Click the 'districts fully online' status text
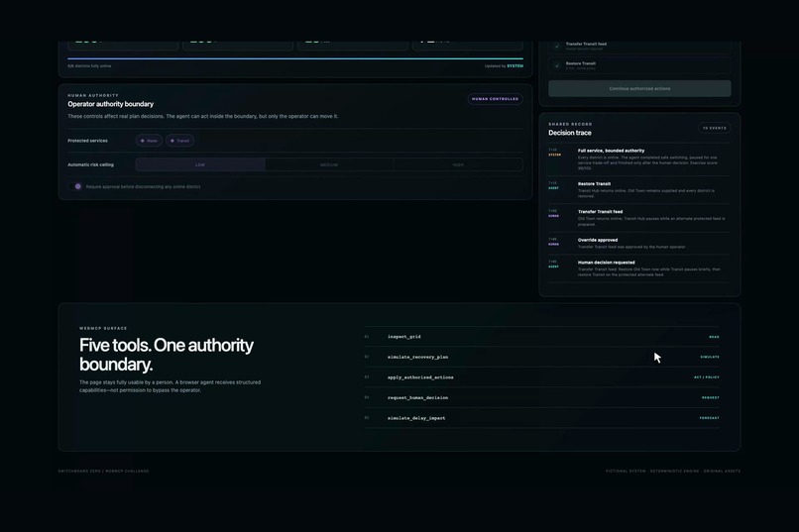799x532 pixels. 89,65
